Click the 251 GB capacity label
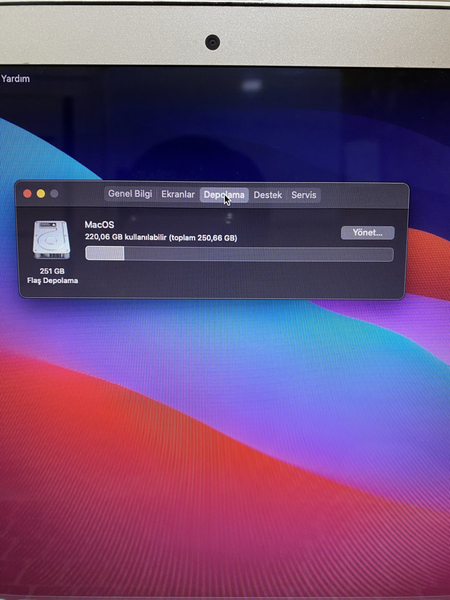The image size is (450, 600). coord(52,271)
